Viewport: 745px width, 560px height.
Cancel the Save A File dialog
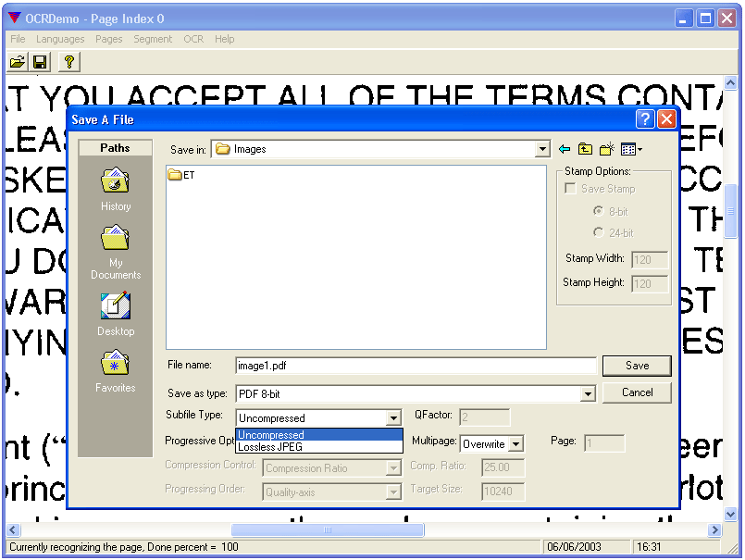click(637, 392)
